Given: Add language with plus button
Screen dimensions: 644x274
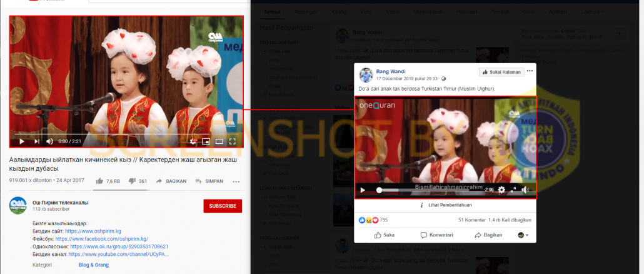Looking at the screenshot, I should point(620,33).
